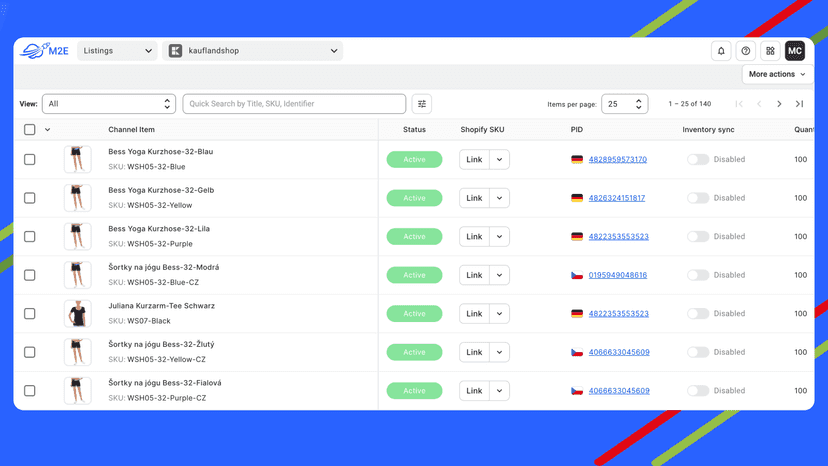Click German flag next to PID 4826324151817
Image resolution: width=828 pixels, height=466 pixels.
pos(577,198)
